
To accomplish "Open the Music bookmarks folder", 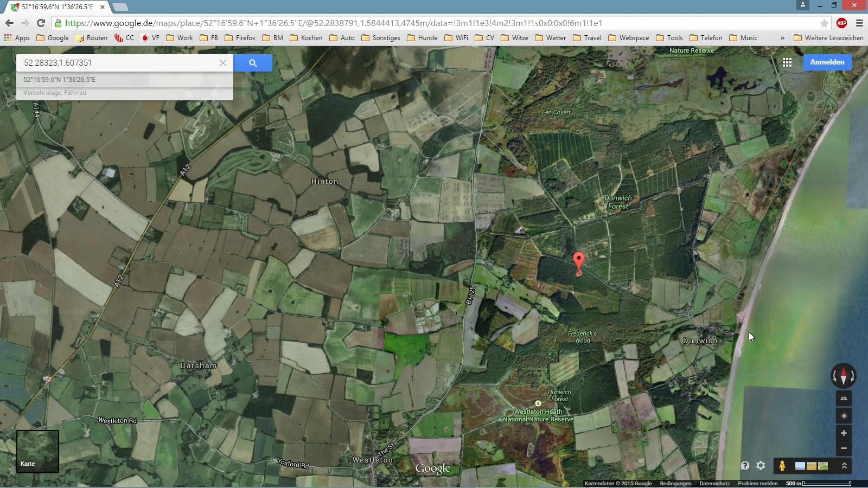I will [x=744, y=38].
